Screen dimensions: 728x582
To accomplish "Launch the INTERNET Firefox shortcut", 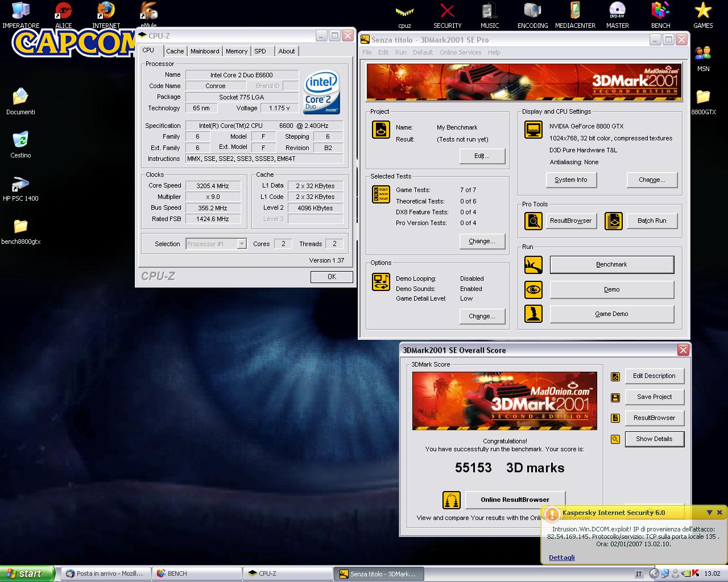I will coord(106,11).
